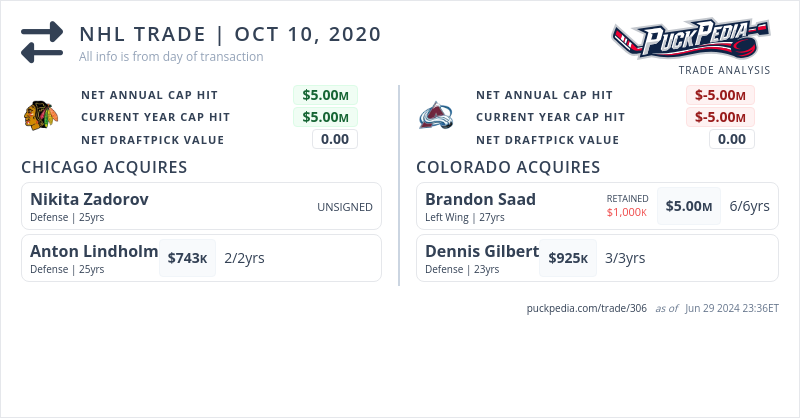Screen dimensions: 800x418
Task: Click Zadorov's UNSIGNED status label
Action: coord(345,207)
